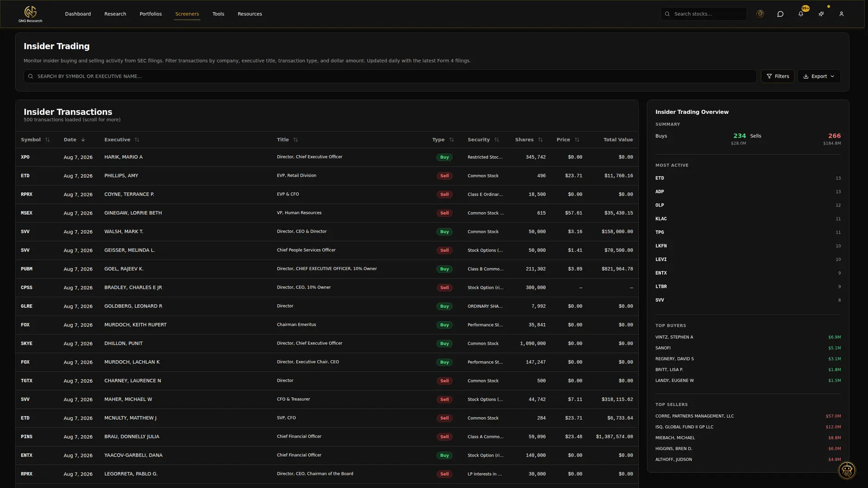Click security 'Class B Commo...' in PUBM row
This screenshot has width=868, height=488.
[x=485, y=269]
